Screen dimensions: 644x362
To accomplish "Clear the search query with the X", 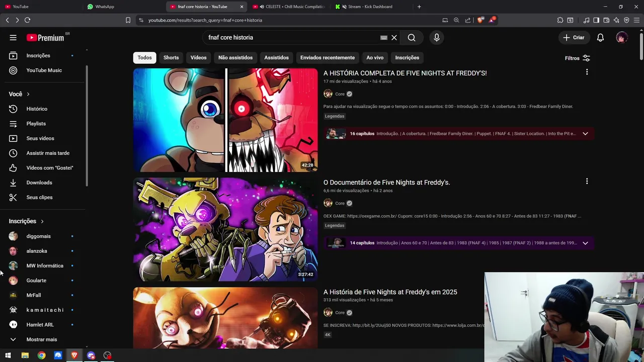I will pos(394,37).
